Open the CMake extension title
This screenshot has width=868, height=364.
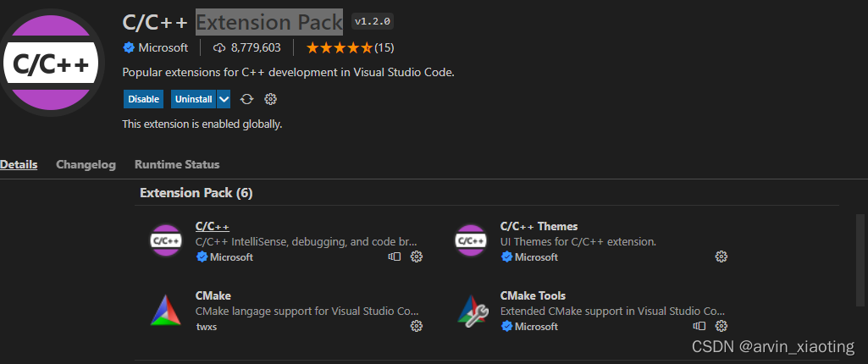pyautogui.click(x=213, y=295)
